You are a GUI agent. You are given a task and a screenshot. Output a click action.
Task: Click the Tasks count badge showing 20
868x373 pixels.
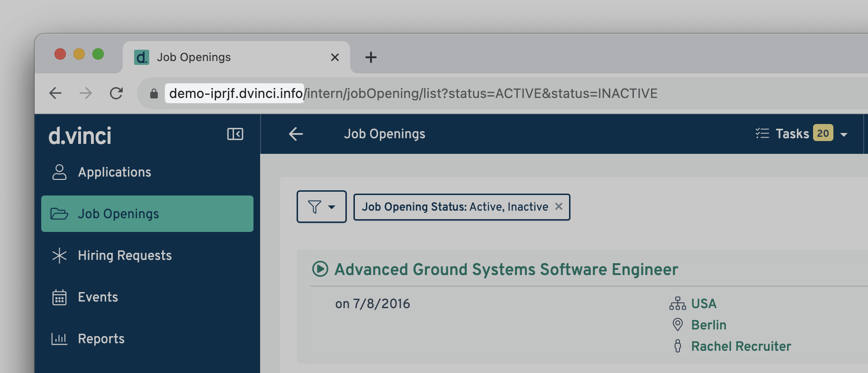pyautogui.click(x=823, y=133)
